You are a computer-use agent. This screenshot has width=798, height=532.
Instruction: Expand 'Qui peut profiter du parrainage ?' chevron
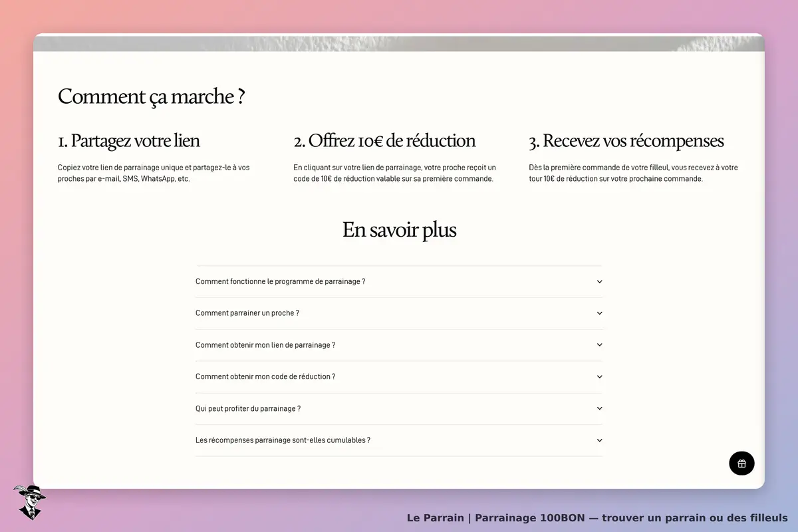point(599,408)
